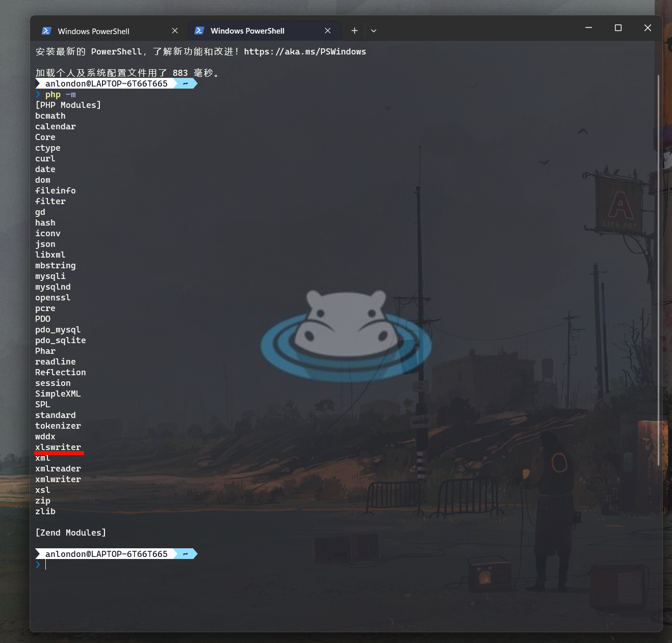
Task: Select the active bold Windows PowerShell tab
Action: (x=247, y=31)
